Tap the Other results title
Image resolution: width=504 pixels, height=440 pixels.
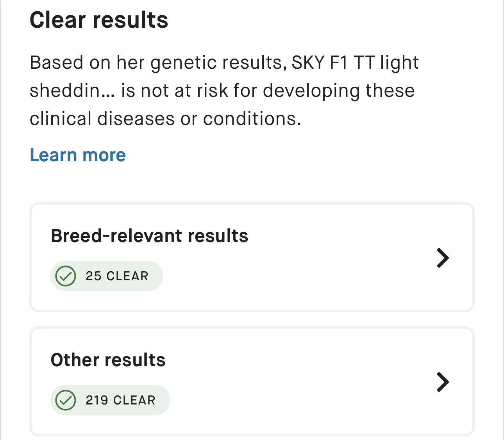click(x=108, y=360)
